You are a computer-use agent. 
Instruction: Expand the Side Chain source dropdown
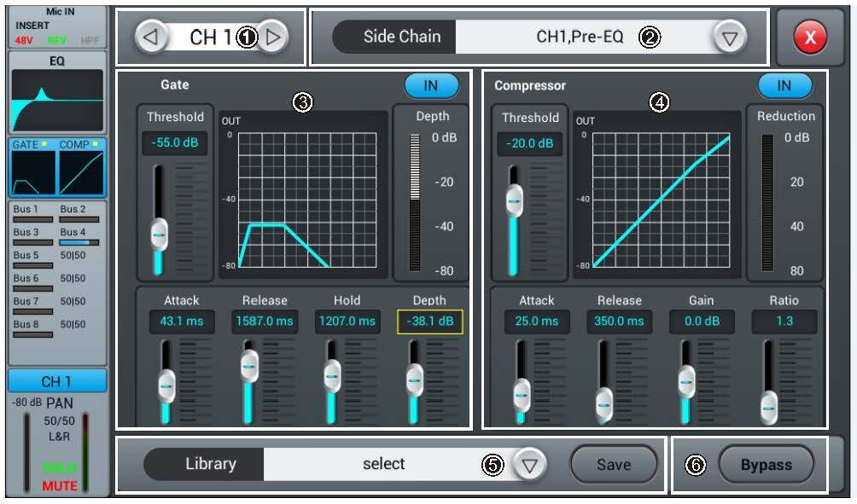[729, 38]
